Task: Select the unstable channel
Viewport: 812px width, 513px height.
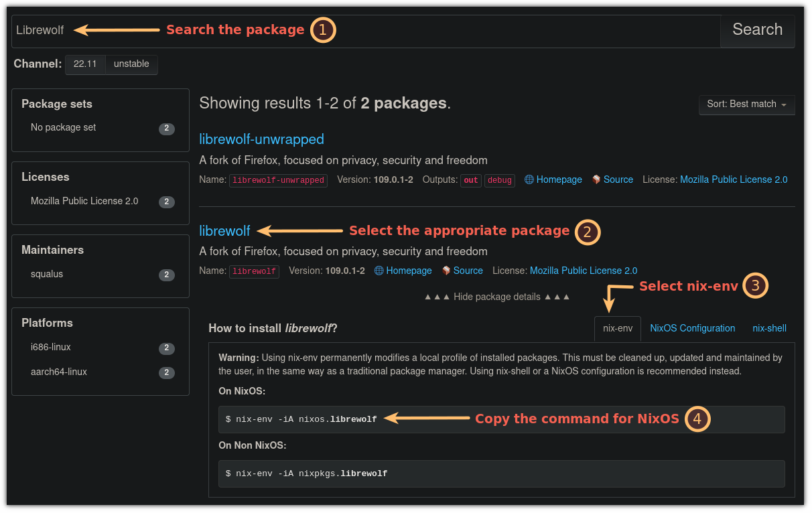Action: [x=131, y=64]
